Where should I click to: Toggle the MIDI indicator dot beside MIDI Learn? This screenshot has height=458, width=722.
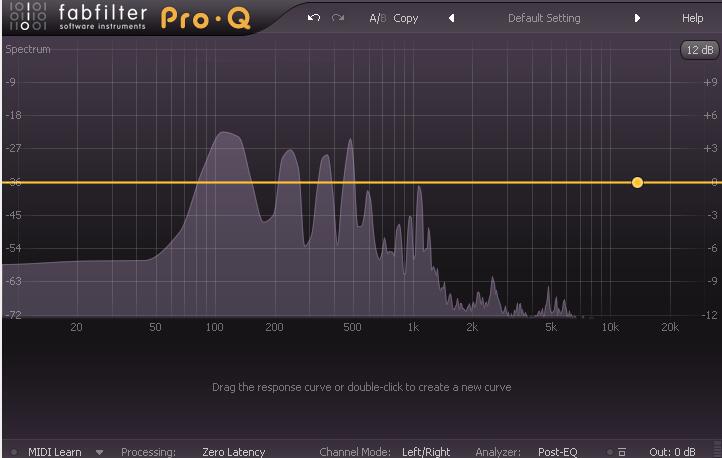14,452
